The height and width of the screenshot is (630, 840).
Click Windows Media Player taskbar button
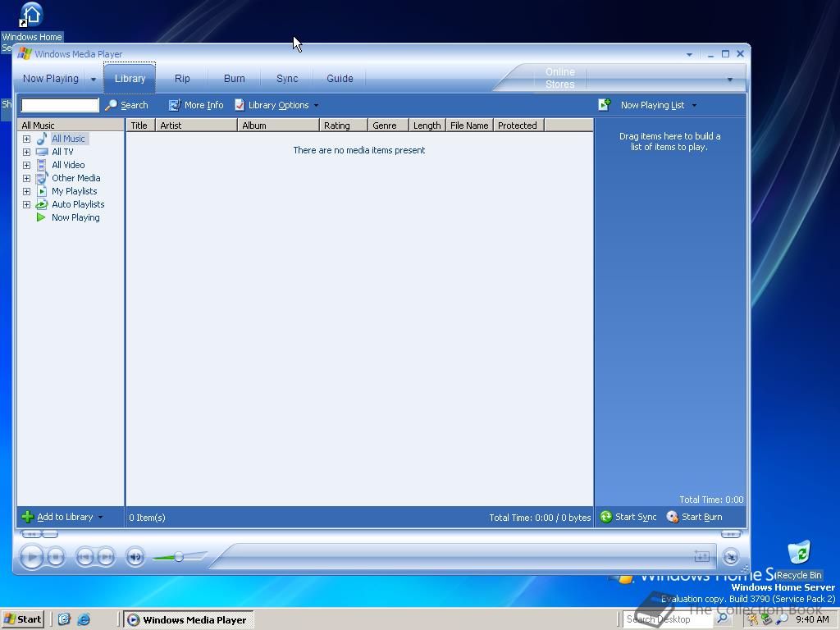pos(189,620)
